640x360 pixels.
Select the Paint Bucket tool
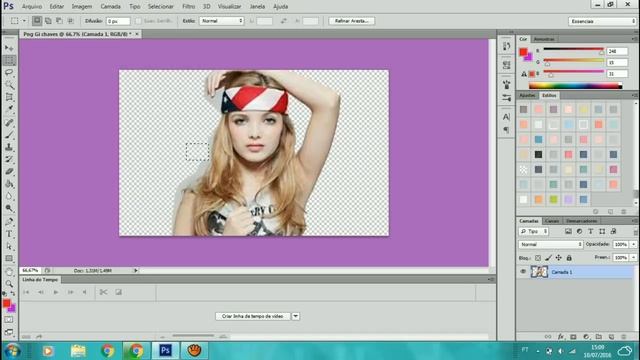click(9, 184)
